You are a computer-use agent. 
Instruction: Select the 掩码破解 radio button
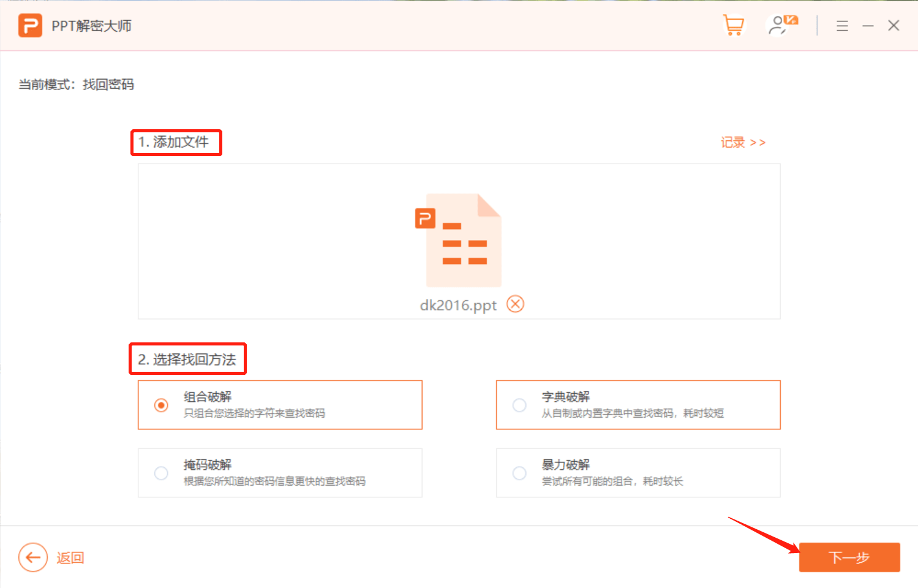coord(161,473)
